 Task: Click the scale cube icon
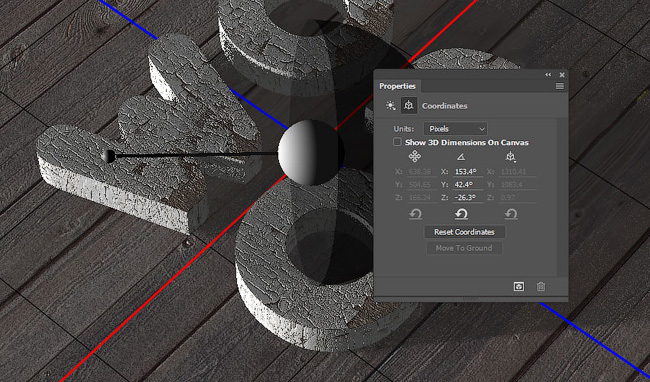tap(511, 157)
